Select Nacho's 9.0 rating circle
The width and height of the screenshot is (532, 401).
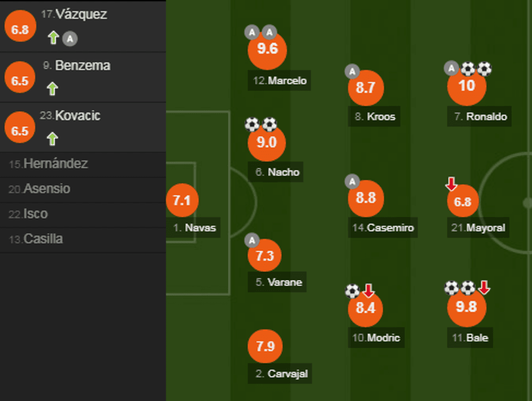pos(266,142)
